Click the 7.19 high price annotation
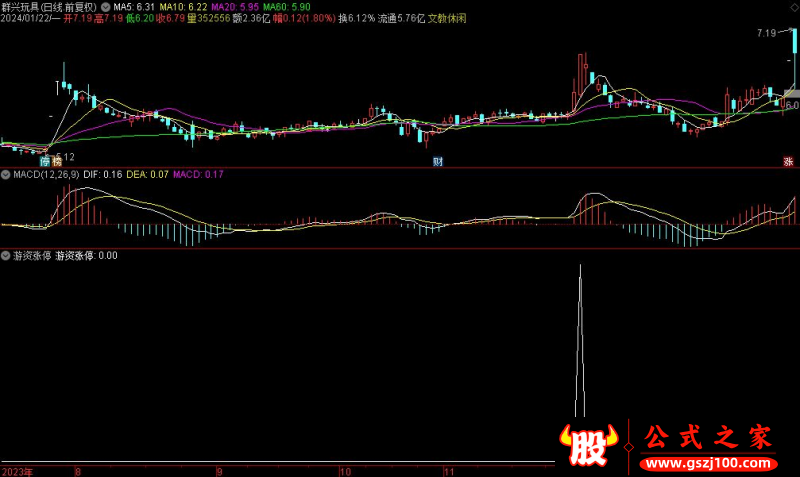800x477 pixels. coord(765,33)
